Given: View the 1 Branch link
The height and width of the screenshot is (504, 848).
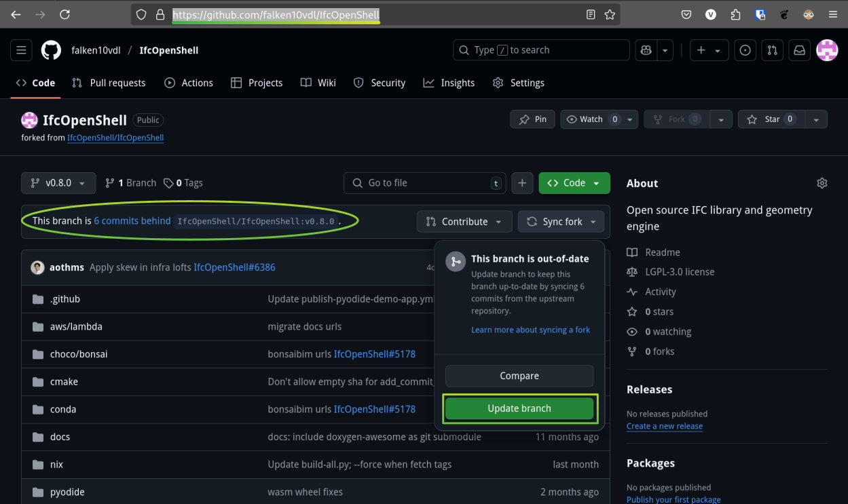Looking at the screenshot, I should (x=130, y=183).
